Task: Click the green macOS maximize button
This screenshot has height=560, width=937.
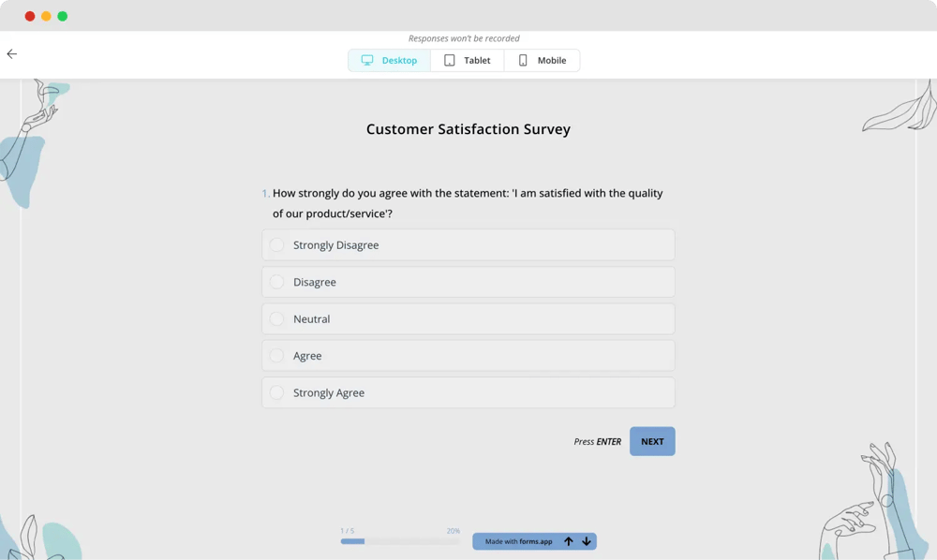Action: pos(63,16)
